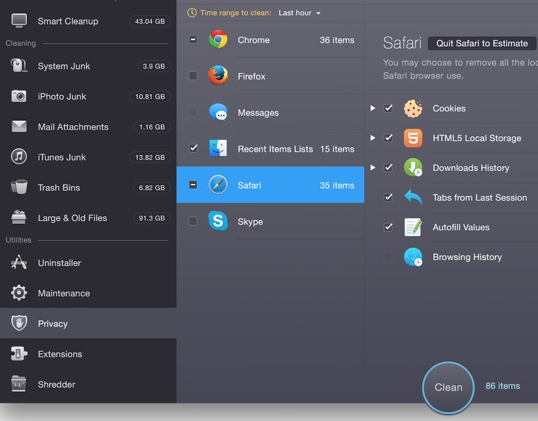538x421 pixels.
Task: Open the Mail Attachments section
Action: coord(88,127)
